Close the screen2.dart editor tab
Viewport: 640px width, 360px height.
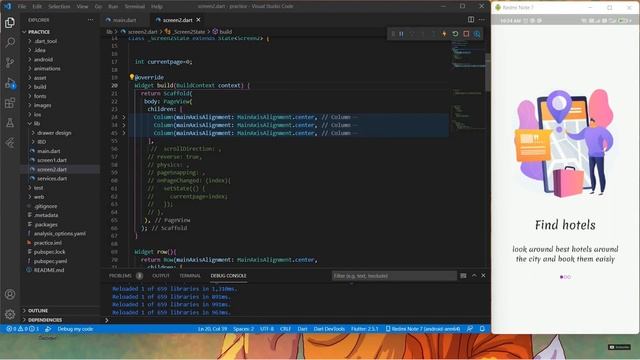coord(198,20)
